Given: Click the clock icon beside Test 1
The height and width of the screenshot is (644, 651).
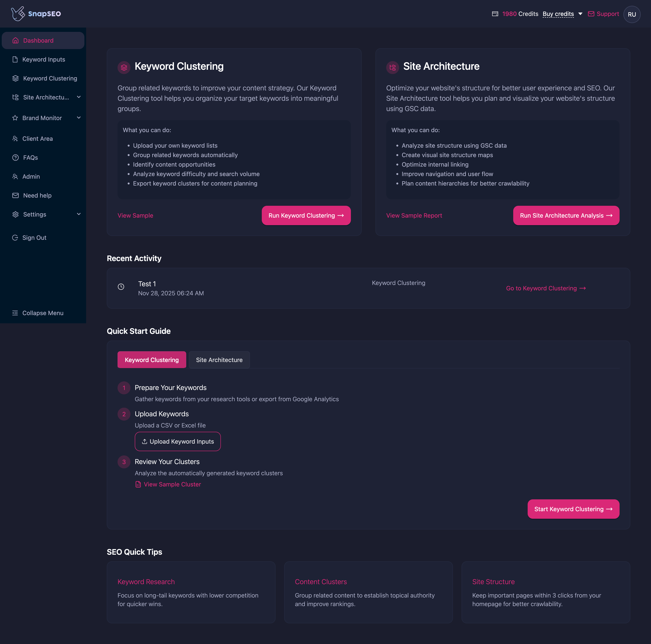Looking at the screenshot, I should [121, 287].
